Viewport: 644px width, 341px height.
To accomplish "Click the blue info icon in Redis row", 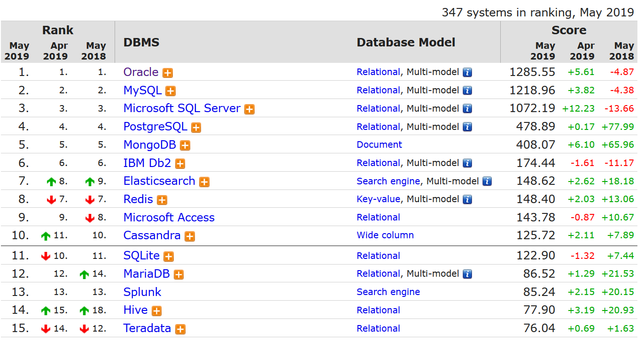I will point(467,199).
